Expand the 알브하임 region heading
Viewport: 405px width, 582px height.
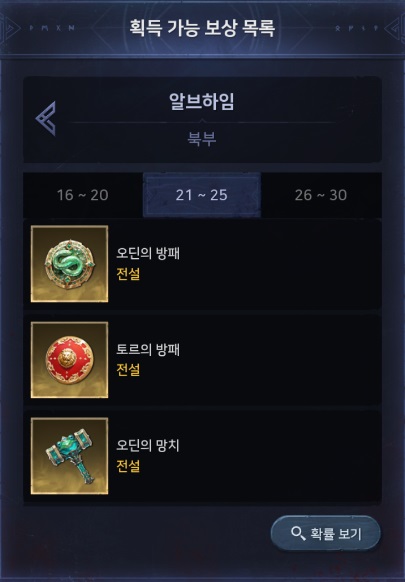coord(202,101)
